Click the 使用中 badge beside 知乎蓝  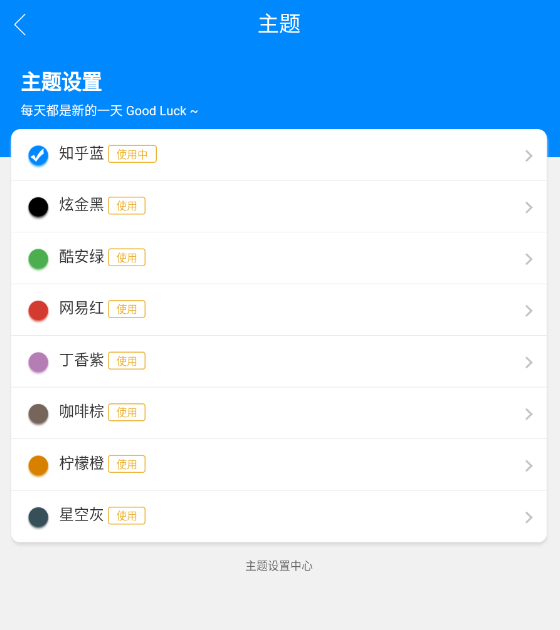pyautogui.click(x=132, y=154)
